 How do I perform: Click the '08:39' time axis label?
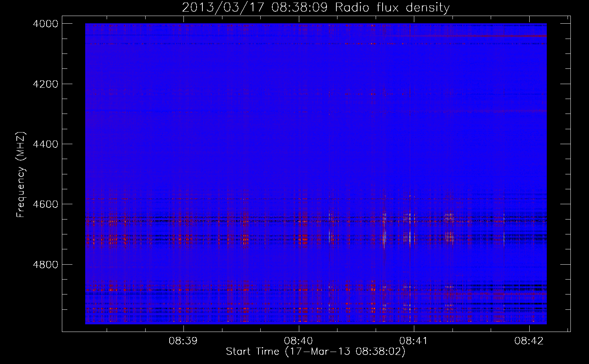point(183,341)
